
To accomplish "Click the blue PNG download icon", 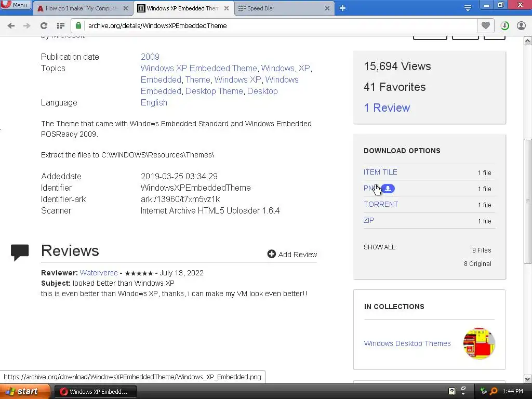I will [x=388, y=188].
